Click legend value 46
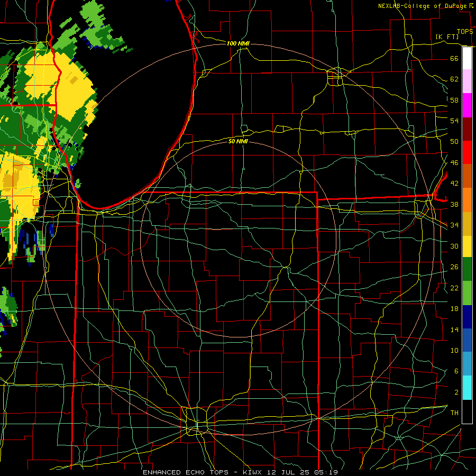Viewport: 476px width, 476px height. click(x=454, y=163)
